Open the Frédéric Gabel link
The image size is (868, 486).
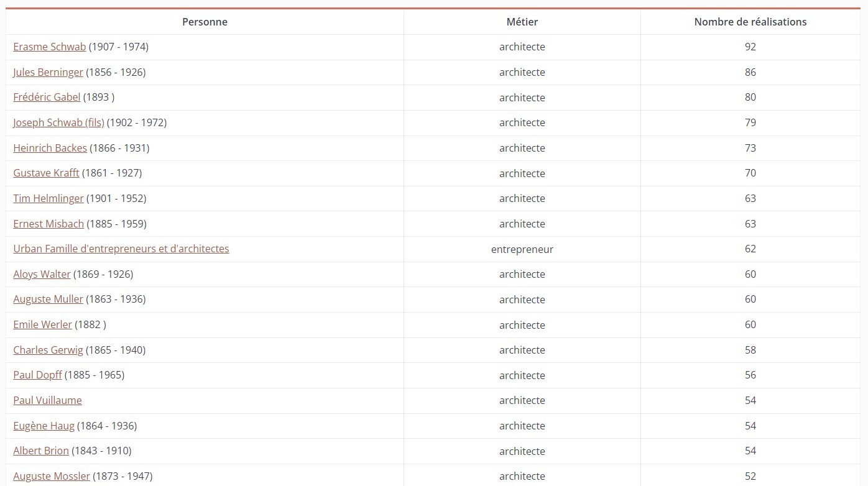[47, 97]
